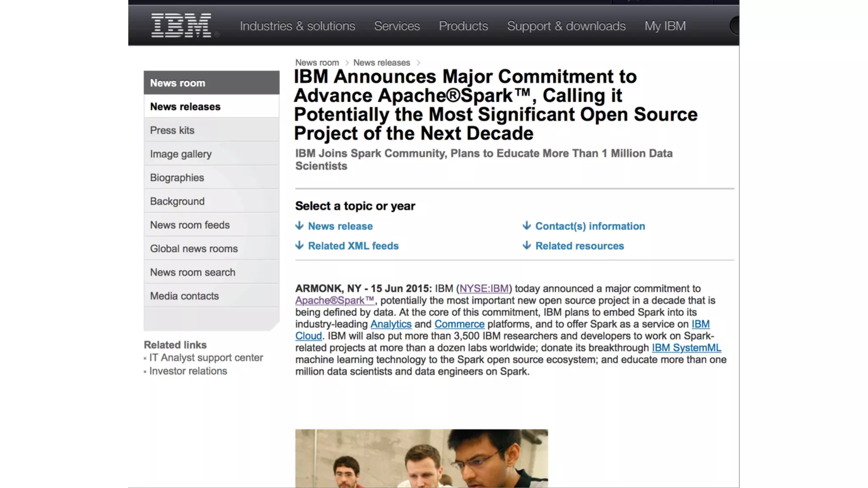
Task: Expand Support & downloads menu
Action: click(x=566, y=26)
